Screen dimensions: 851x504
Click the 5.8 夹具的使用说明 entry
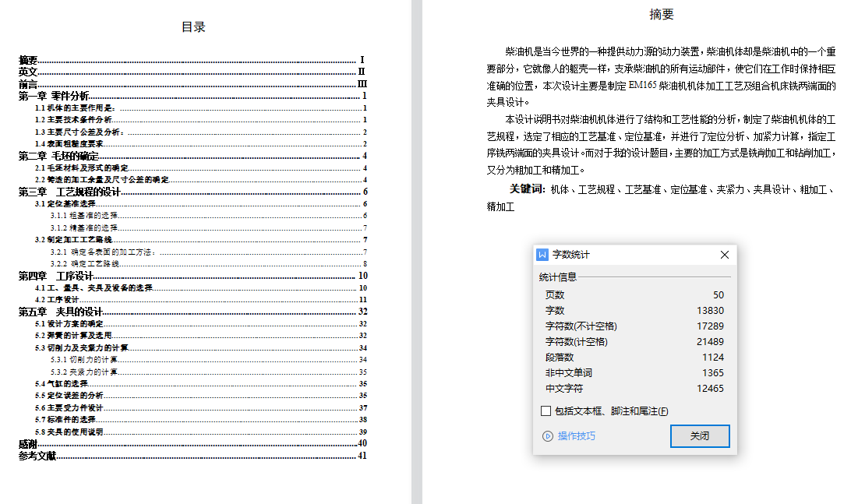69,432
